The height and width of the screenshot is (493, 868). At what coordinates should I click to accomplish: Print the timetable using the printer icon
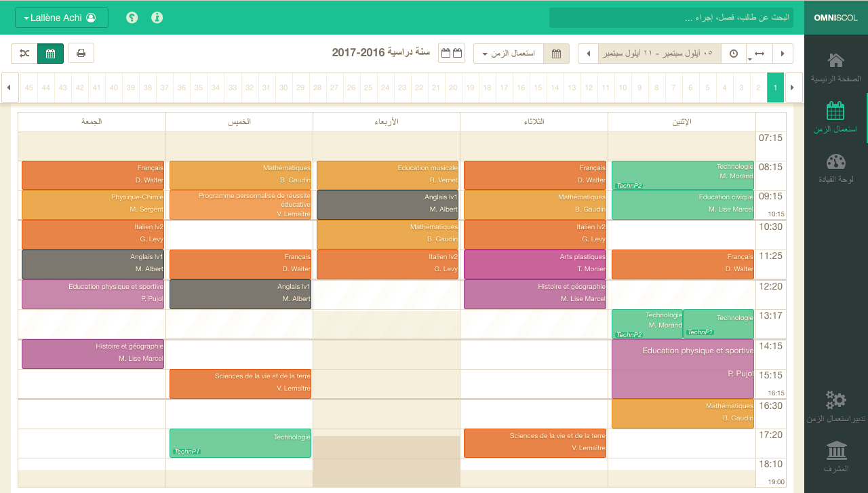click(x=81, y=52)
